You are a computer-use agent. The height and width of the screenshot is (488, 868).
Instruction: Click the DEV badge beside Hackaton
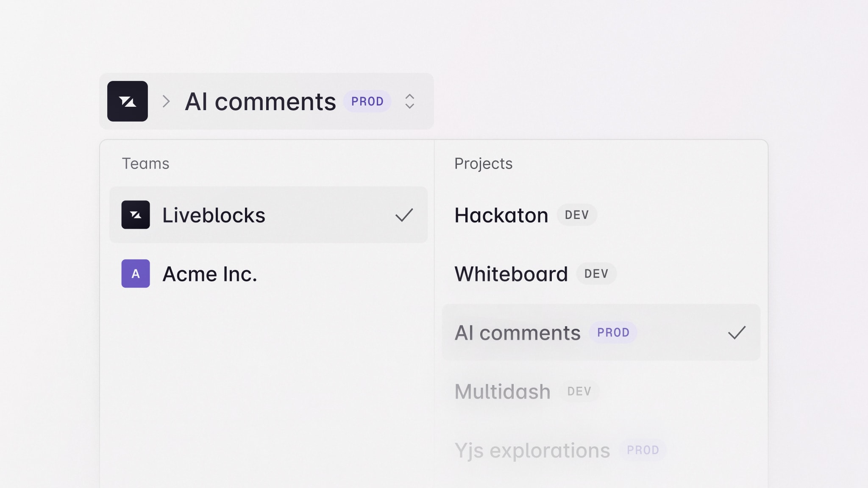(576, 215)
